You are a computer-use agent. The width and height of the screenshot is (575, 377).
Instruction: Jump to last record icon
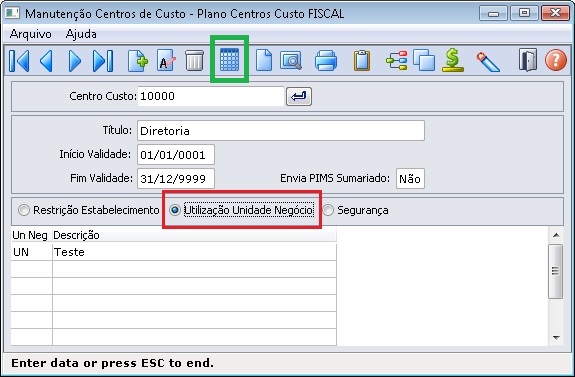tap(103, 61)
